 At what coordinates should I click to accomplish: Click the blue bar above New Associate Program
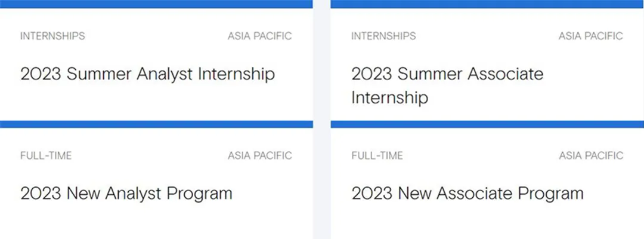[487, 124]
